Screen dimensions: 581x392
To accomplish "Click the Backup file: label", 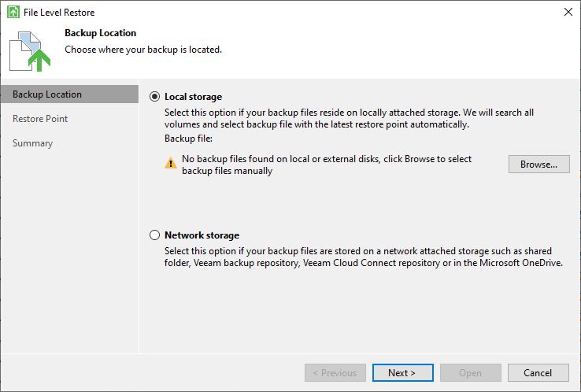I will [189, 139].
